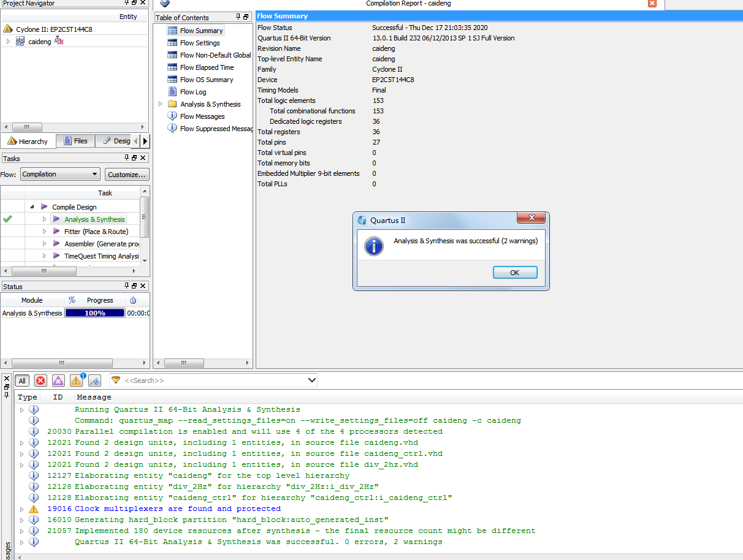Run the Fitter (Place & Route) play icon
This screenshot has width=743, height=560.
pyautogui.click(x=56, y=232)
